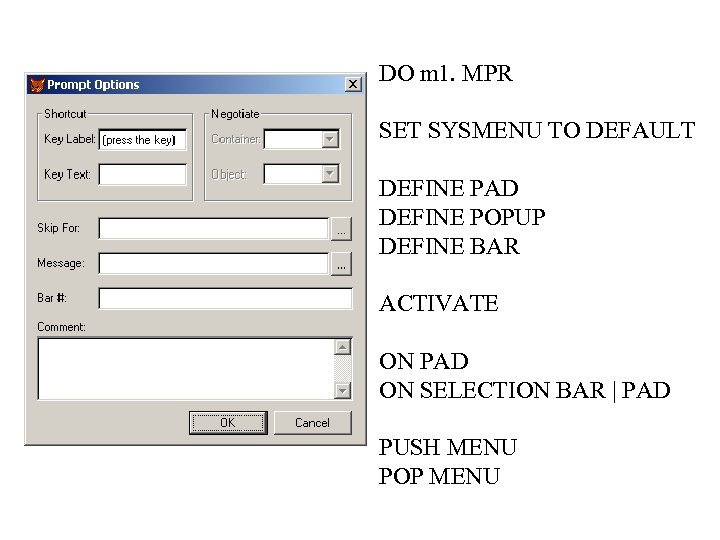
Task: Dismiss dialog with Cancel button
Action: [x=313, y=422]
